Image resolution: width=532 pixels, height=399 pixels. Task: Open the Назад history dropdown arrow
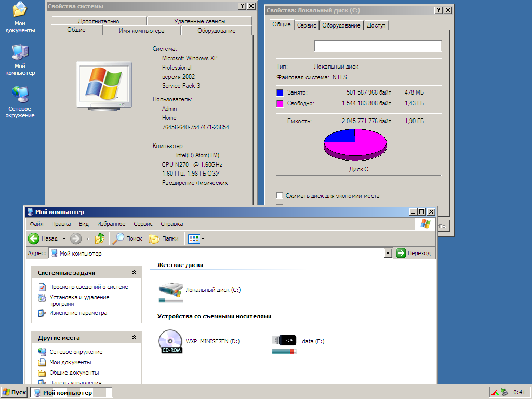tap(64, 238)
